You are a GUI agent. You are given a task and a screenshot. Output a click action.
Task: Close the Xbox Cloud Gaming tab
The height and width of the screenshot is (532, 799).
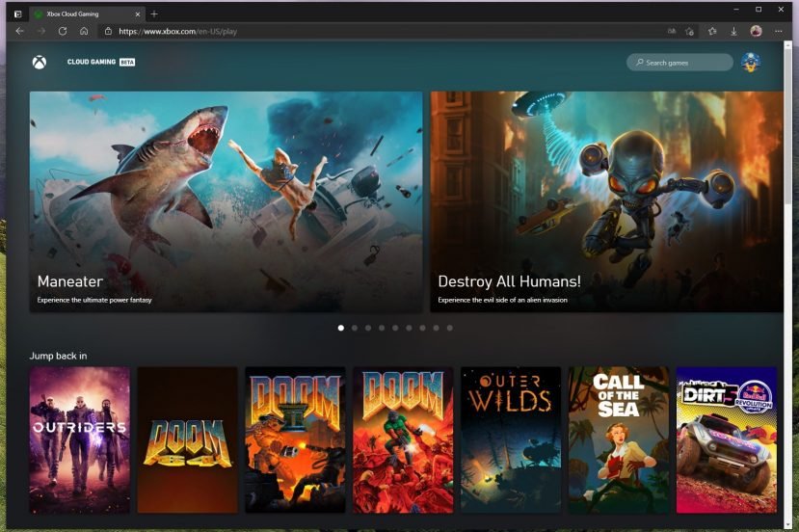point(138,14)
